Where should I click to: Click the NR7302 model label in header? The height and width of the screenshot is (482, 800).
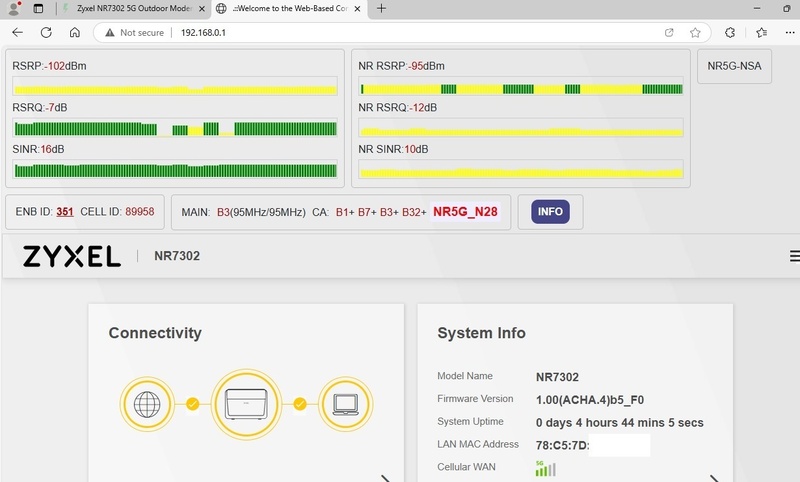[x=177, y=256]
